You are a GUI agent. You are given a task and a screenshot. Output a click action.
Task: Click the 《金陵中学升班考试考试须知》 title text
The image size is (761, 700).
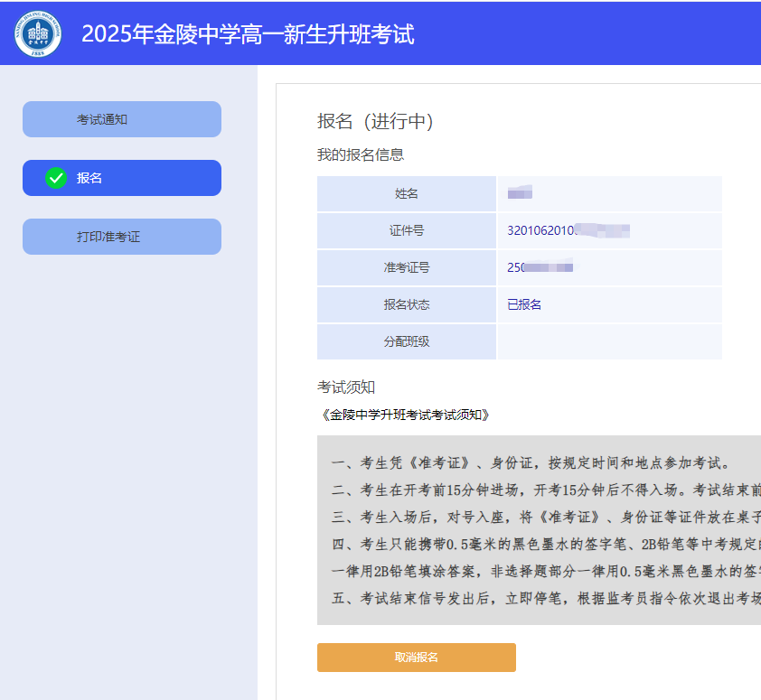[x=406, y=415]
